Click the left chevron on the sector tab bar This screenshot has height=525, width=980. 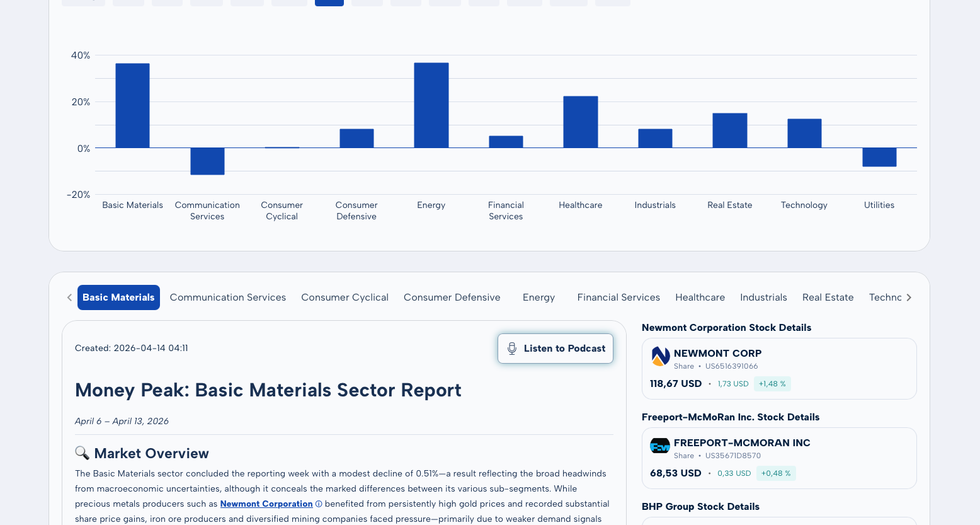69,297
